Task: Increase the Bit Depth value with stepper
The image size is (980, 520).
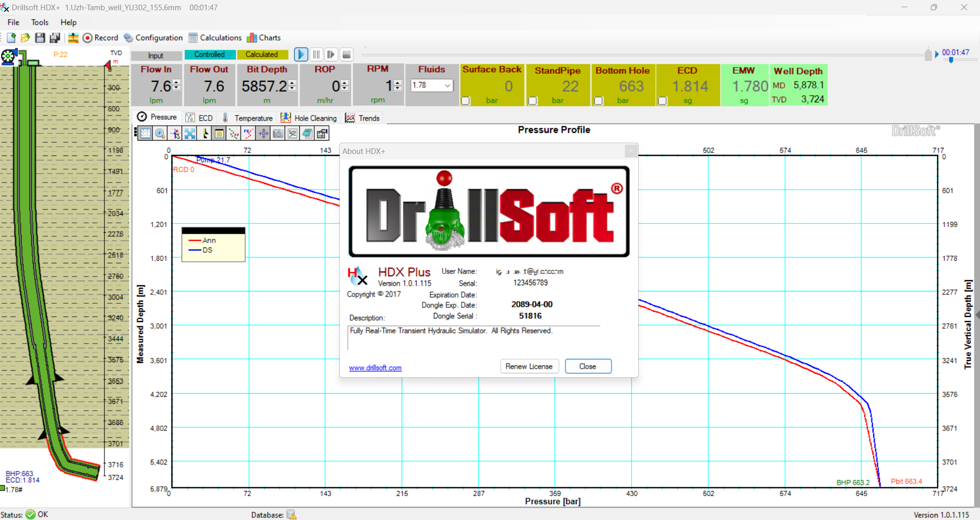Action: (292, 83)
